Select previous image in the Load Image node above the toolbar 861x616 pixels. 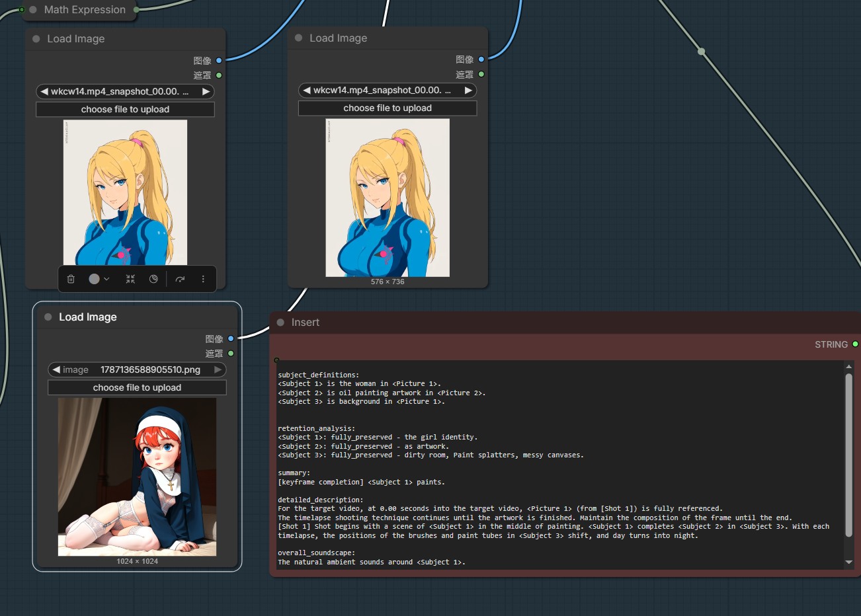44,91
